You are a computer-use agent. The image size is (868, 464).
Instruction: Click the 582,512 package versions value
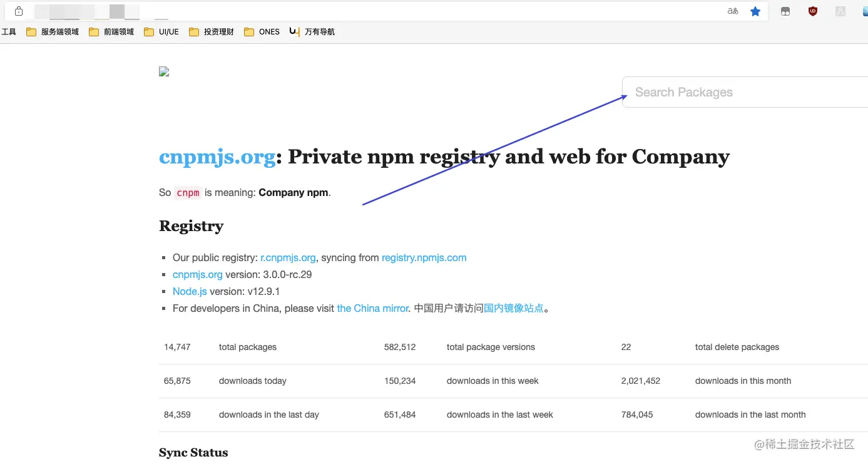400,347
